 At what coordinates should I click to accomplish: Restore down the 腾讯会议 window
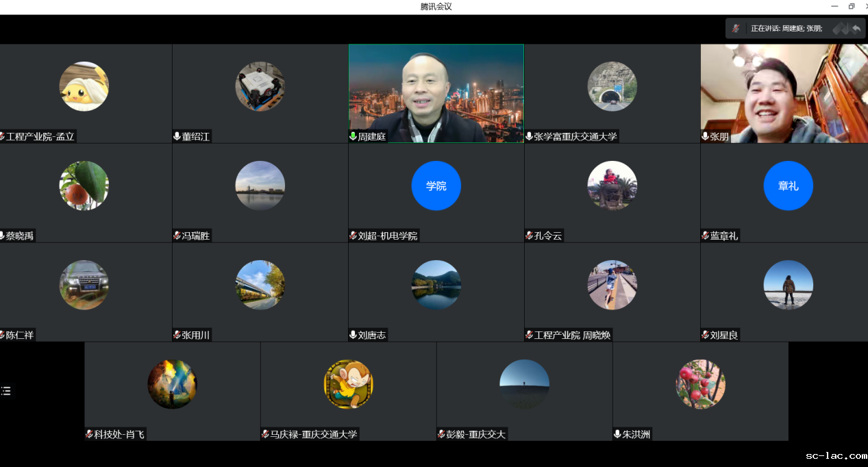point(852,6)
